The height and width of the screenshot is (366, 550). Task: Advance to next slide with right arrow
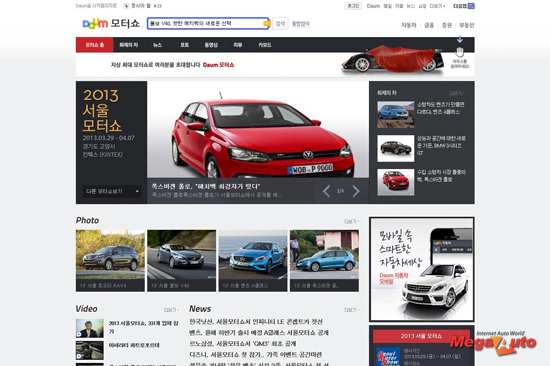click(x=356, y=191)
